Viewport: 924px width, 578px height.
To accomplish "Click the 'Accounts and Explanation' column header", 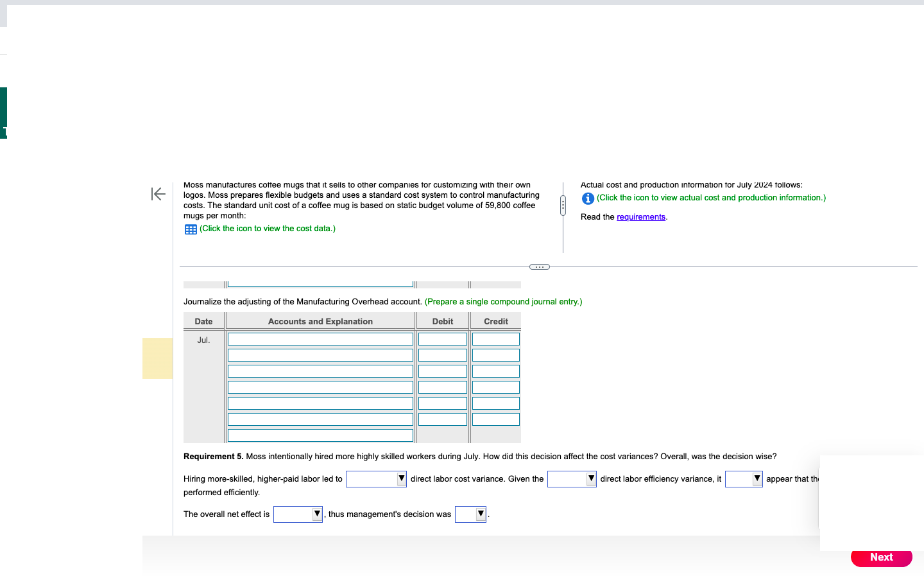I will (320, 322).
